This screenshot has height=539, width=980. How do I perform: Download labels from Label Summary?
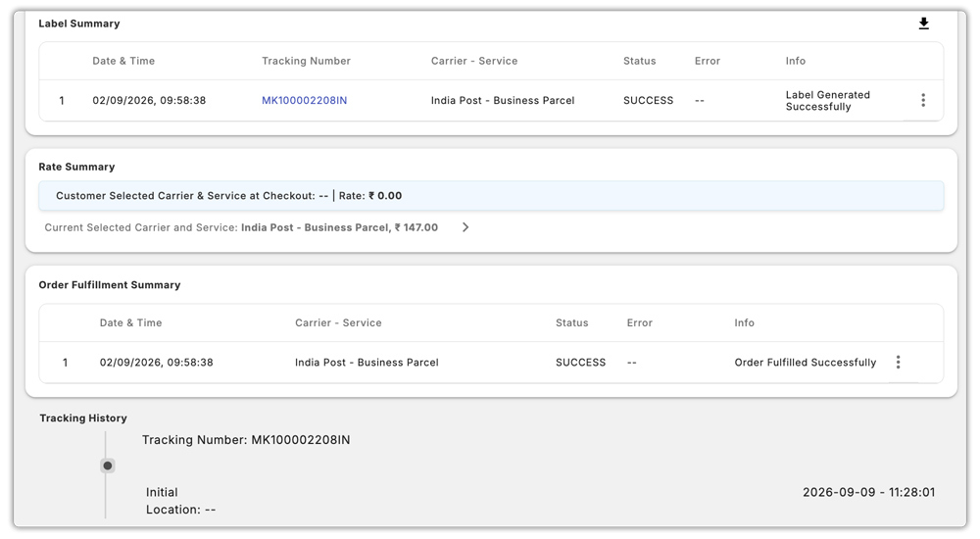(x=924, y=24)
